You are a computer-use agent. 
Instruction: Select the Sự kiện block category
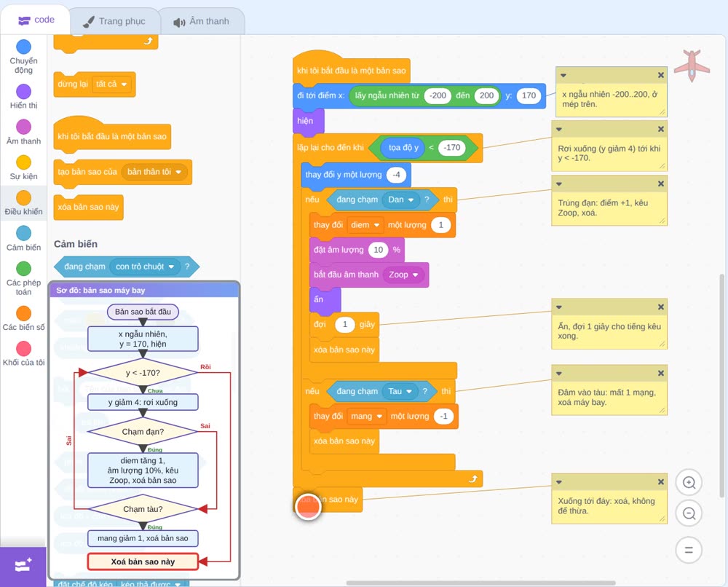[x=23, y=168]
